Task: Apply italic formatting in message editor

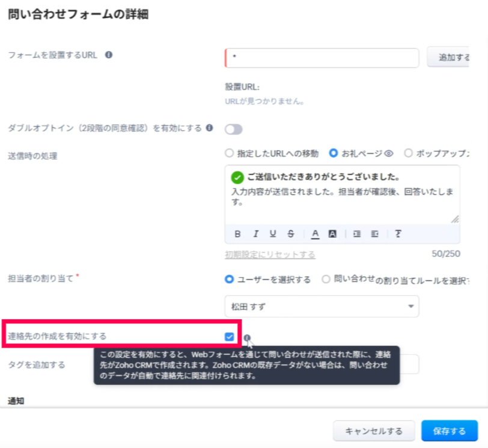Action: click(255, 234)
